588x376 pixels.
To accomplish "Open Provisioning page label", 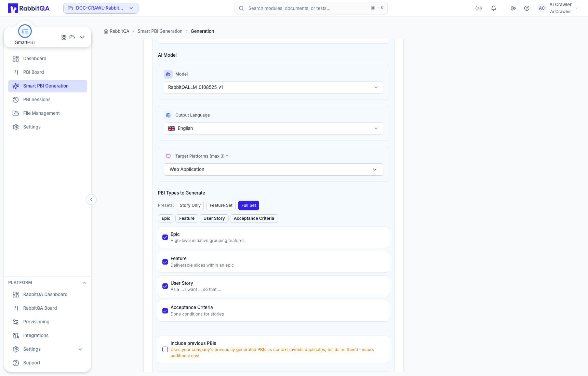I will [36, 322].
